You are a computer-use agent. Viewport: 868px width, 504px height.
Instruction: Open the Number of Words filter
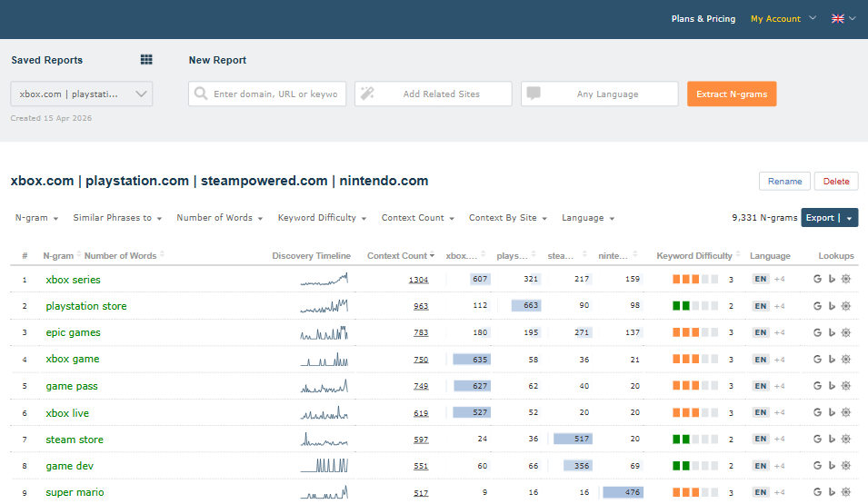(x=220, y=218)
